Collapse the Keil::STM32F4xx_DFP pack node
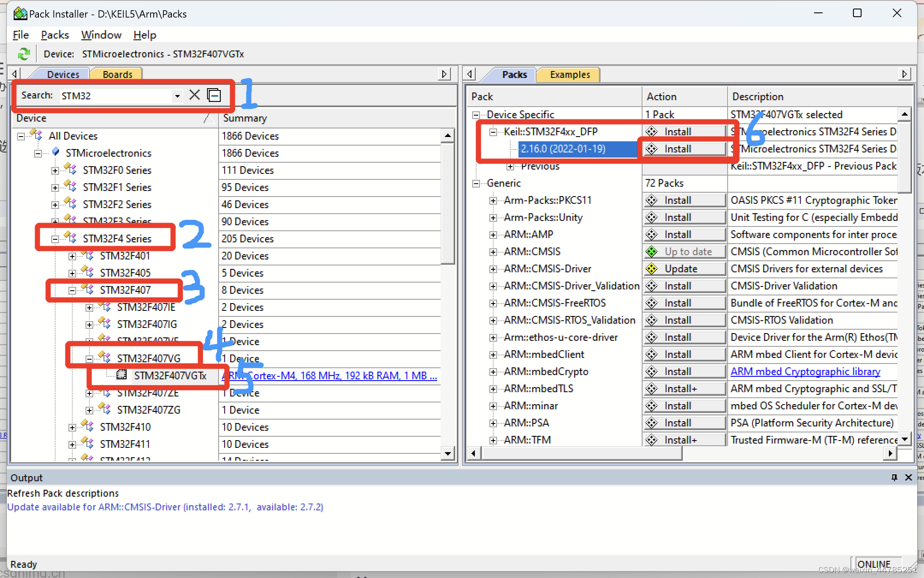 493,132
